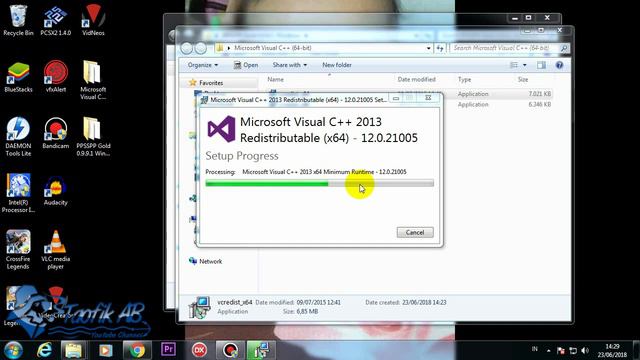
Task: Open the Organize menu in Explorer
Action: (x=203, y=65)
